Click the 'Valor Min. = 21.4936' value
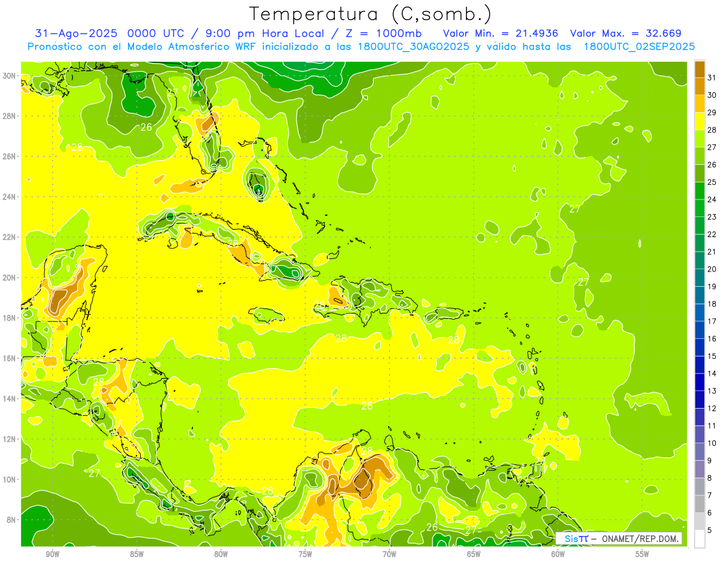Viewport: 728px width, 562px height. pyautogui.click(x=500, y=33)
